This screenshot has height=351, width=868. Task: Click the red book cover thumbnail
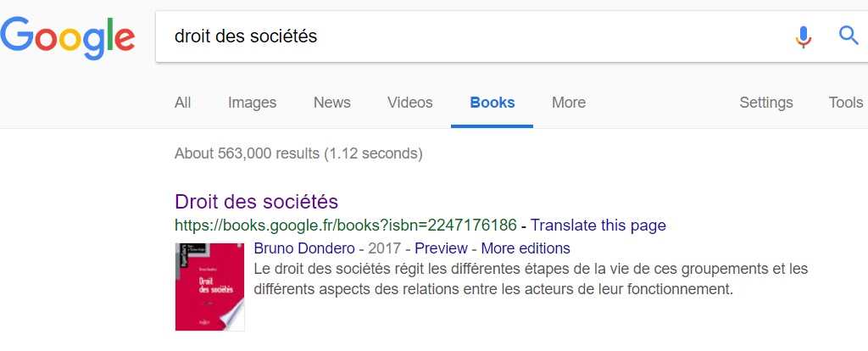coord(210,287)
